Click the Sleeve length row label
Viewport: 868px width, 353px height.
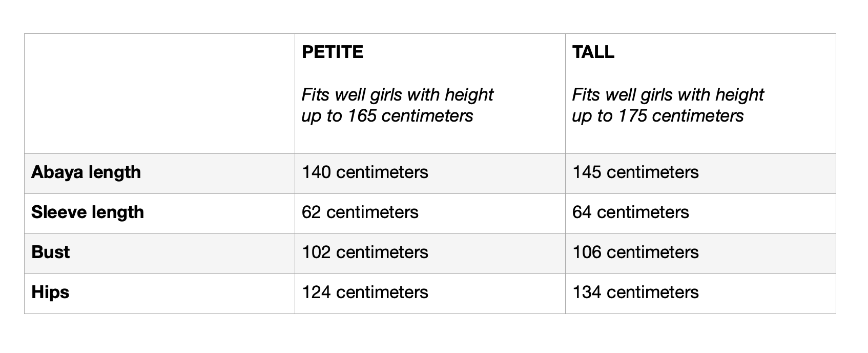click(x=88, y=212)
